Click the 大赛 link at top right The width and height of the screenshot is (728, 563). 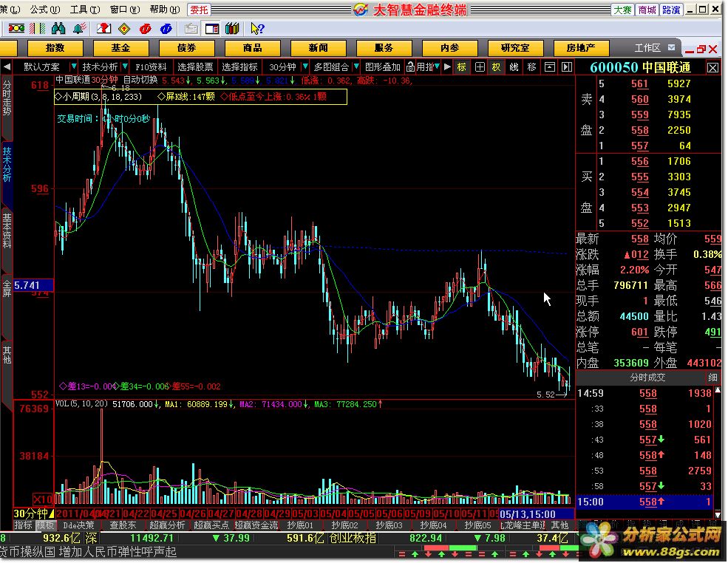[x=622, y=10]
